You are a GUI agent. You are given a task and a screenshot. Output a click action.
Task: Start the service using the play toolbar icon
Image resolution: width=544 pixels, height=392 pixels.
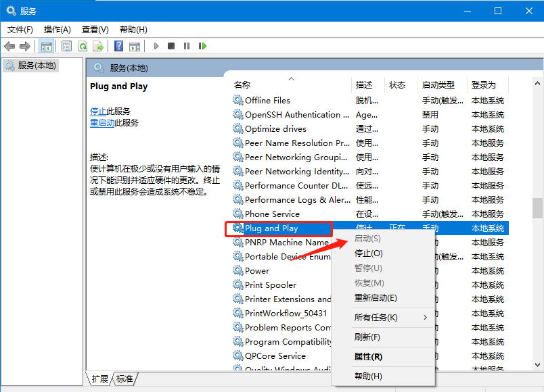point(156,46)
